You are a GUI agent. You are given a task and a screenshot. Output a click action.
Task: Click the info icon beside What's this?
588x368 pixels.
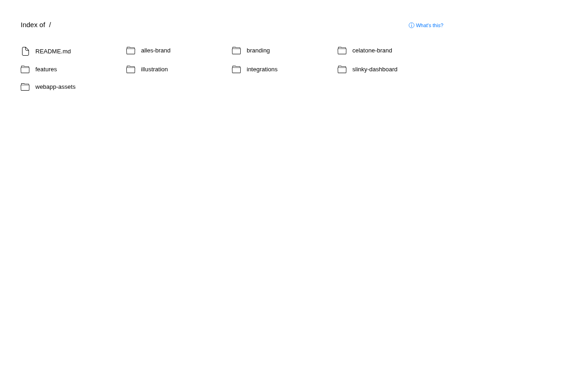click(x=412, y=25)
